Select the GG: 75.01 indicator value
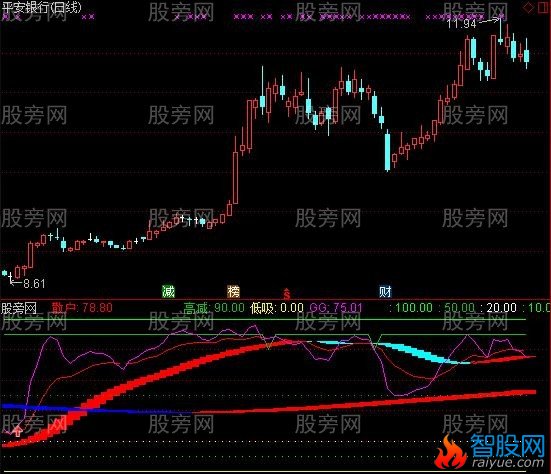Image resolution: width=551 pixels, height=474 pixels. click(336, 308)
